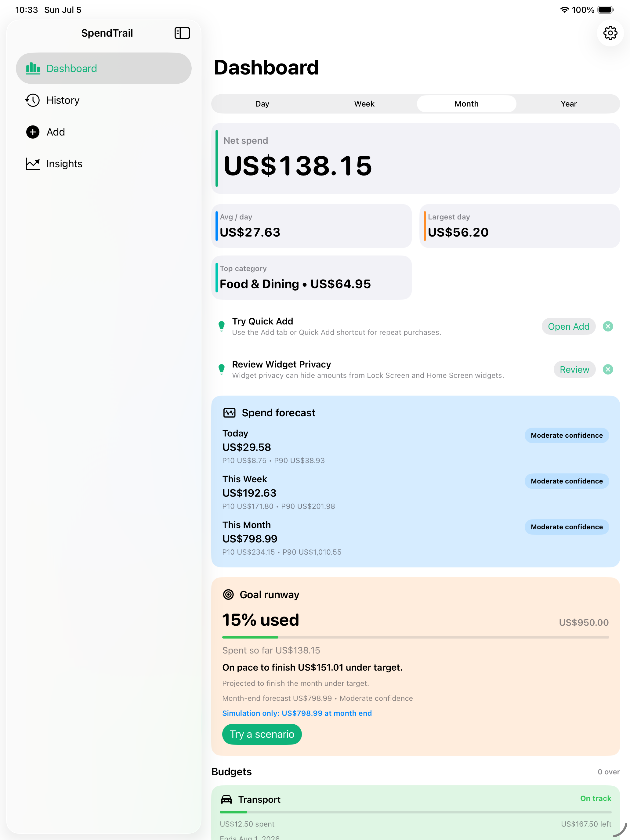Switch to the Year period tab
The height and width of the screenshot is (840, 630).
(x=568, y=104)
